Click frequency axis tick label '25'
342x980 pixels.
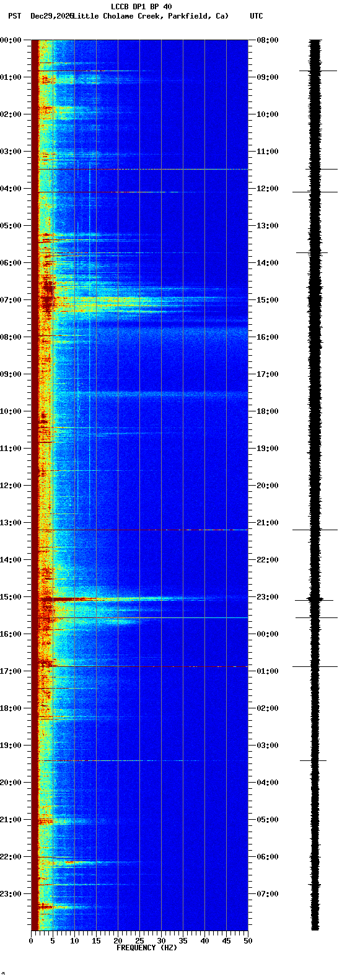pos(139,941)
